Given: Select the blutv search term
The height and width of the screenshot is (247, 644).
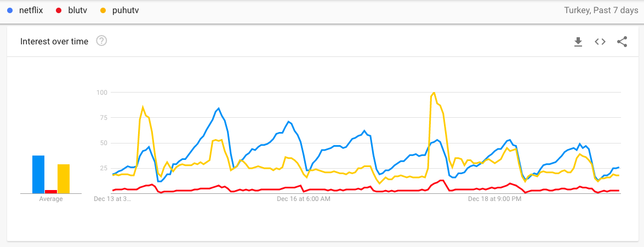Looking at the screenshot, I should tap(76, 10).
